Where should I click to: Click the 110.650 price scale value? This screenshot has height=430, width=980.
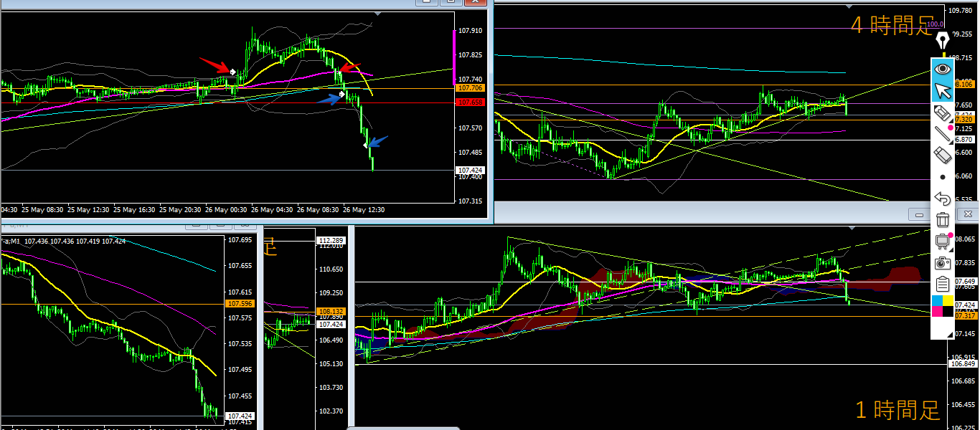(331, 269)
